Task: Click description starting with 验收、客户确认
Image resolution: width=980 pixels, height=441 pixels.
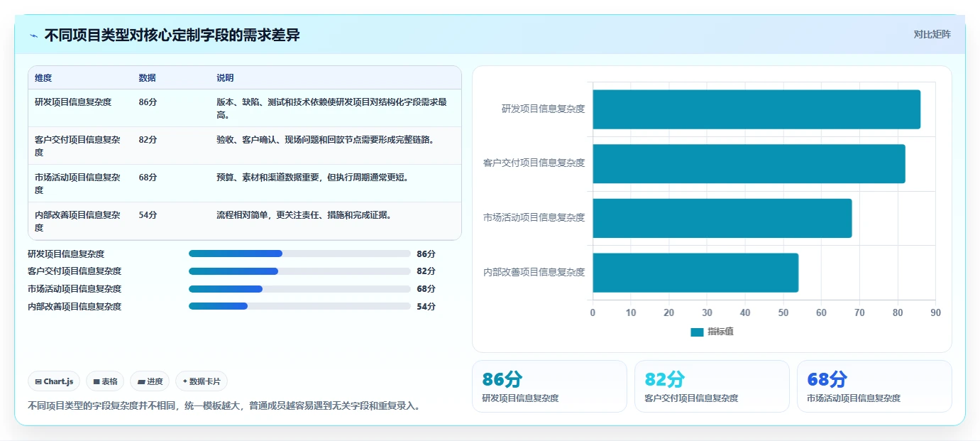Action: [x=326, y=140]
